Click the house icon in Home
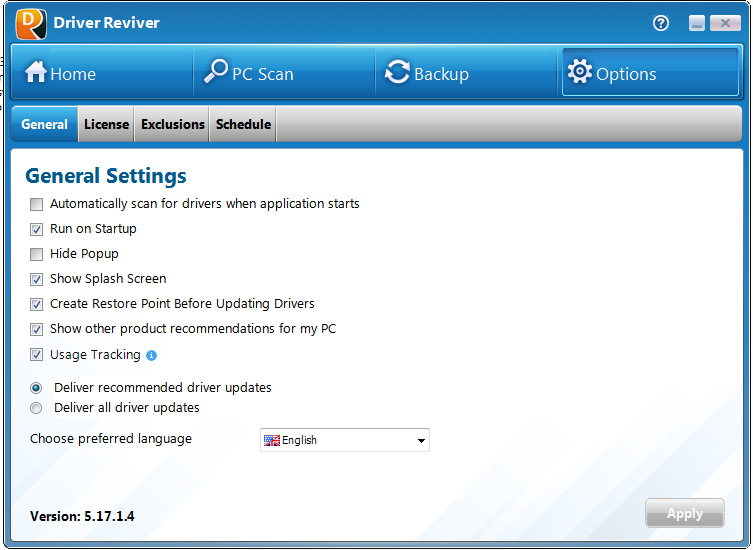Screen dimensions: 753x550 coord(36,72)
